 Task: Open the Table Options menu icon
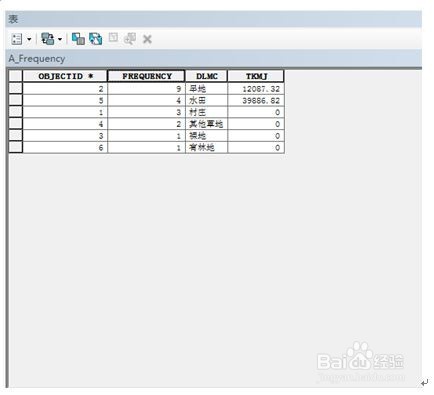coord(17,39)
